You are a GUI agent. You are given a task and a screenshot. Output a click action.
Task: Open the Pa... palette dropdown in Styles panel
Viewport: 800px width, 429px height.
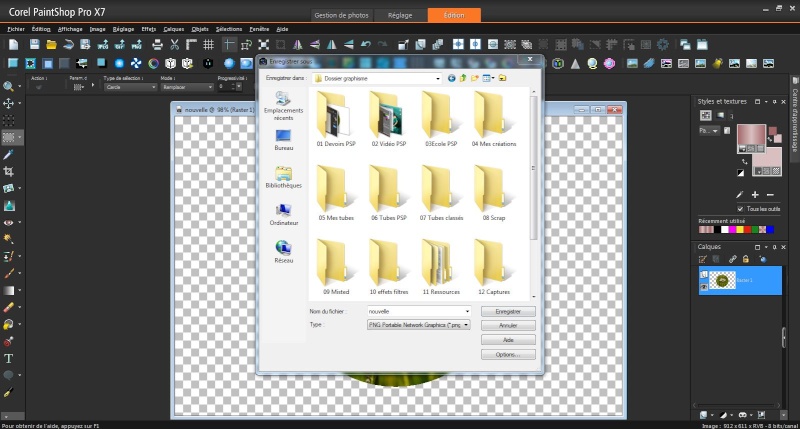(x=709, y=131)
